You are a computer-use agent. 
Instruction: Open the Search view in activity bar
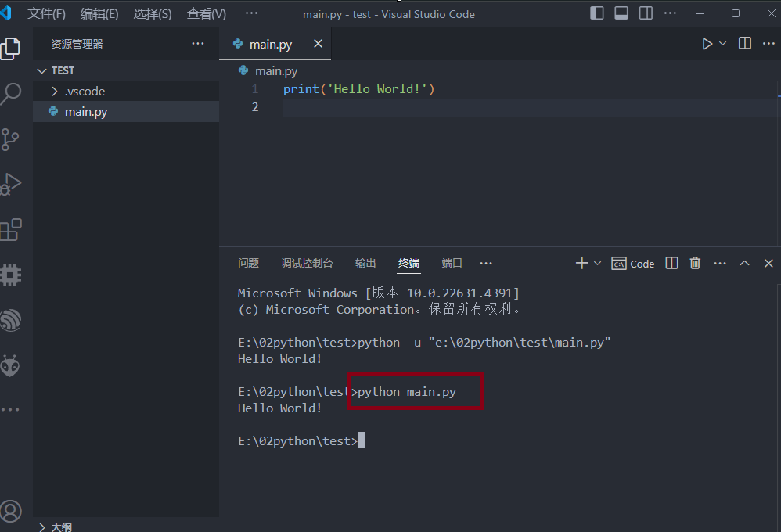[x=11, y=95]
